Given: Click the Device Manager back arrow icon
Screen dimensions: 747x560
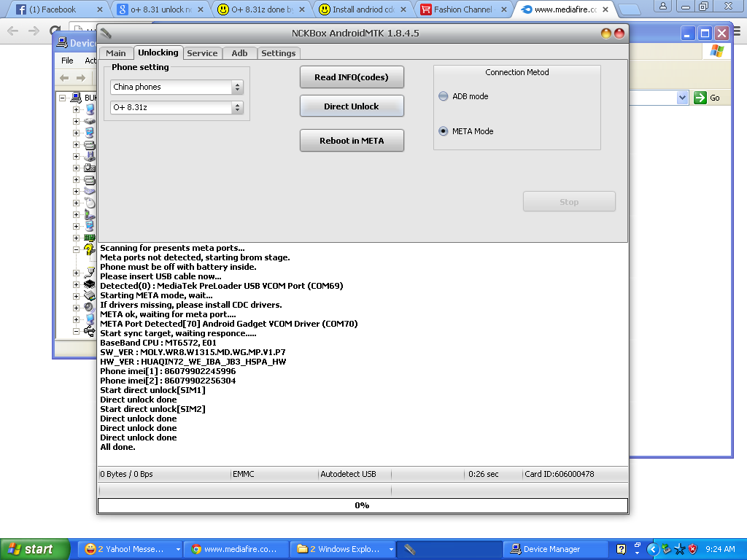Looking at the screenshot, I should (x=64, y=78).
